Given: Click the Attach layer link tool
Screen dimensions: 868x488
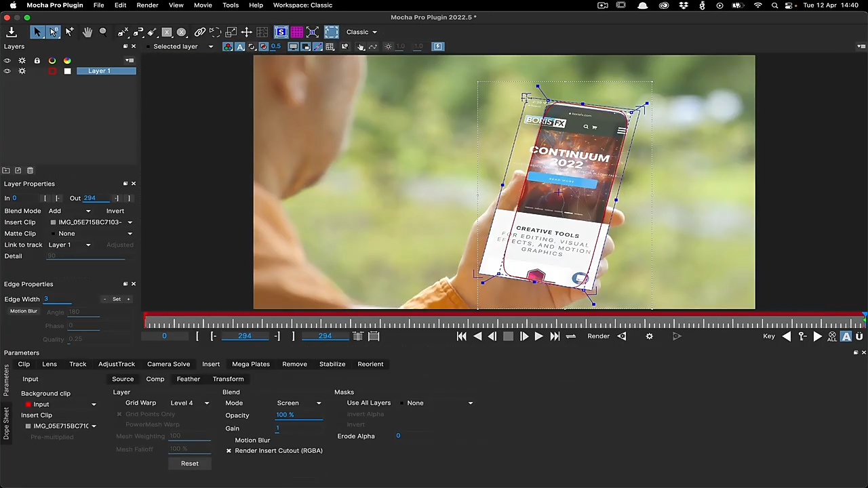Looking at the screenshot, I should [199, 32].
